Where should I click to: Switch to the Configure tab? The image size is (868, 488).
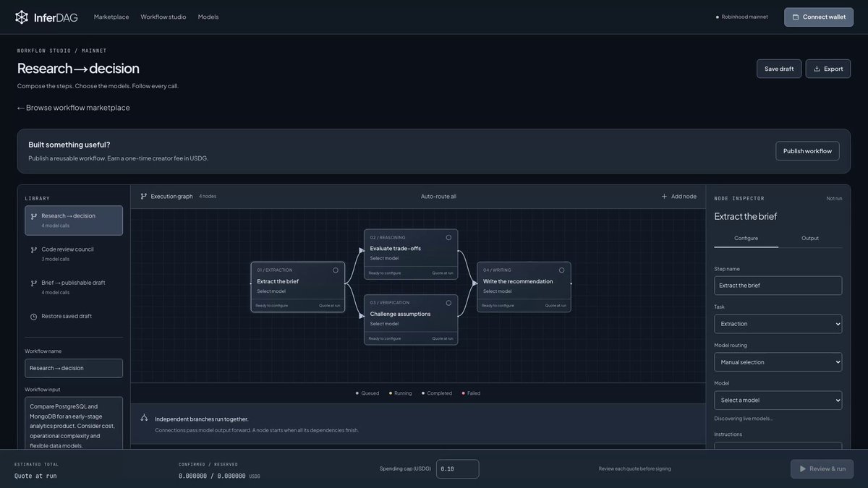[746, 239]
